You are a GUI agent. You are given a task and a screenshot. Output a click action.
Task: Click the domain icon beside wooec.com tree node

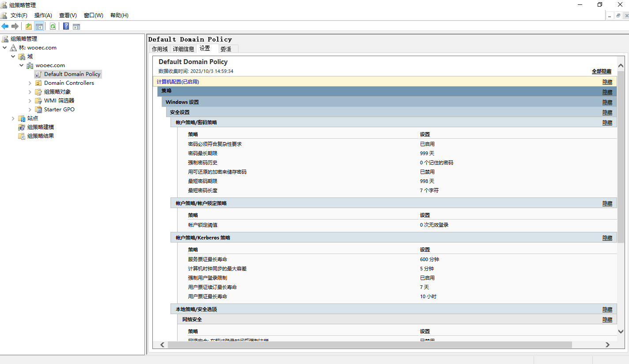tap(30, 65)
